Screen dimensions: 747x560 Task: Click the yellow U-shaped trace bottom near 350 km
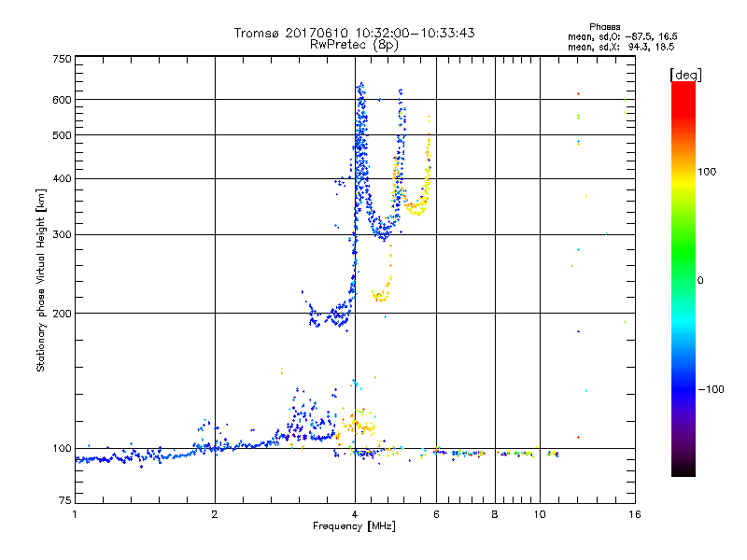416,209
